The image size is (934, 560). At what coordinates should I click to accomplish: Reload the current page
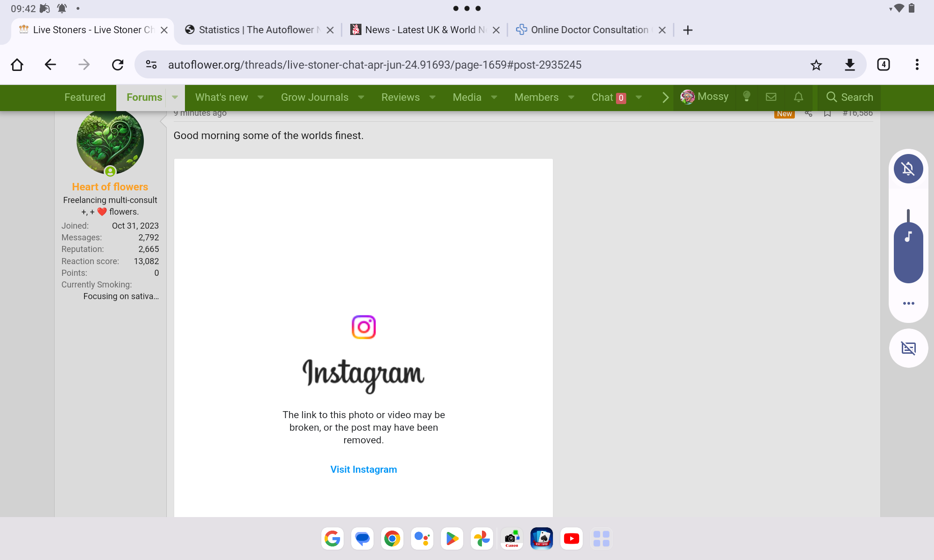click(118, 64)
